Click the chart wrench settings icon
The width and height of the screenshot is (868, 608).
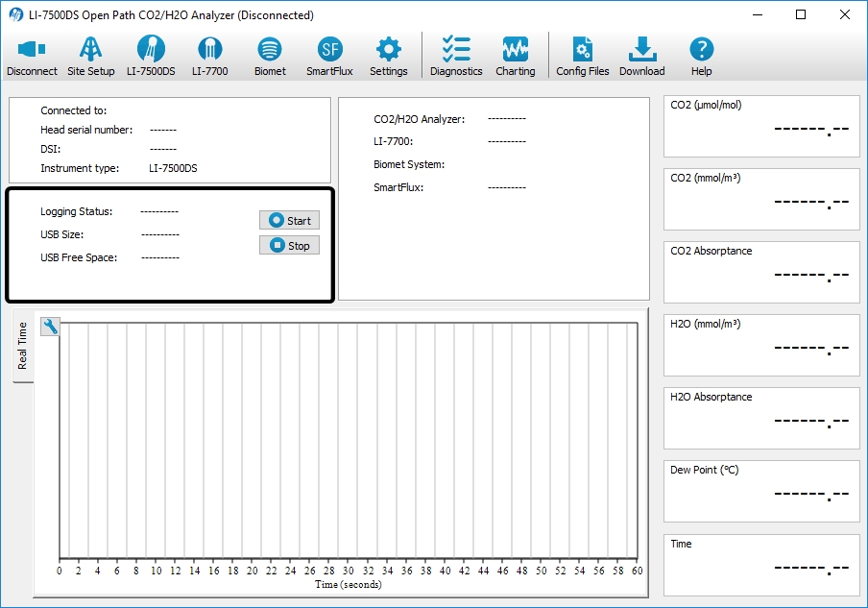point(50,327)
